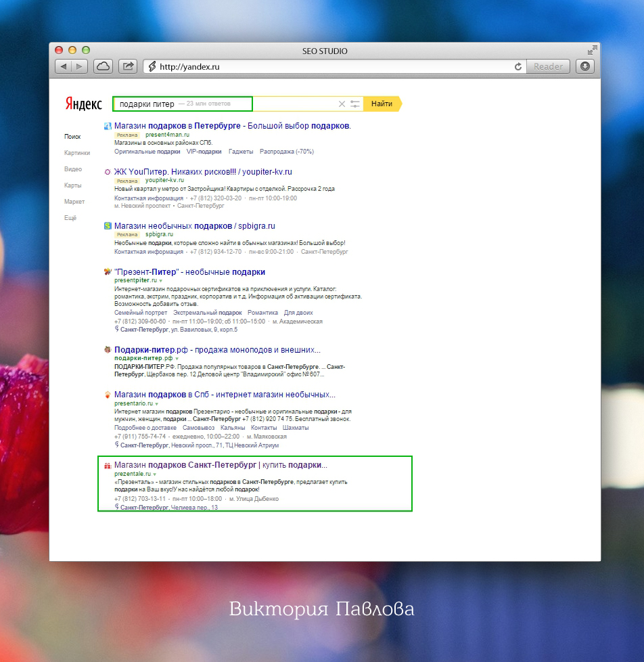Open ЖК YouПитер ad result title

(x=203, y=172)
